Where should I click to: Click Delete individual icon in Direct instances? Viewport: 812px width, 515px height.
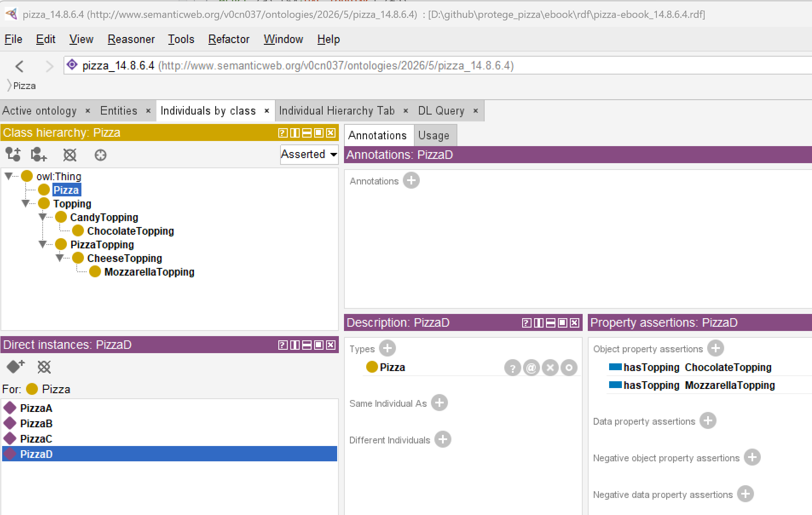[x=44, y=366]
